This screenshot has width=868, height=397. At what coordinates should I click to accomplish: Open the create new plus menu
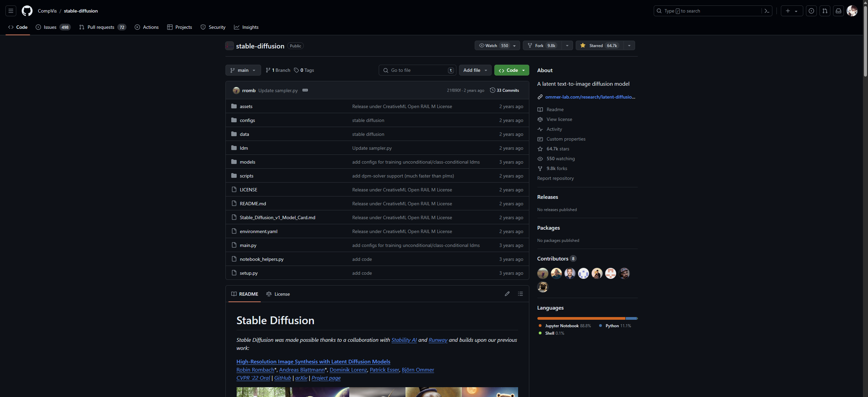pos(791,11)
